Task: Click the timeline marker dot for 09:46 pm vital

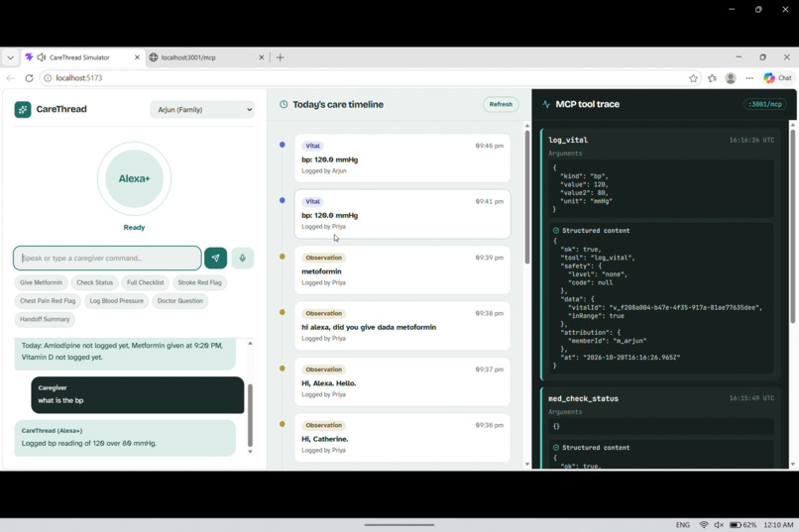Action: pos(283,145)
